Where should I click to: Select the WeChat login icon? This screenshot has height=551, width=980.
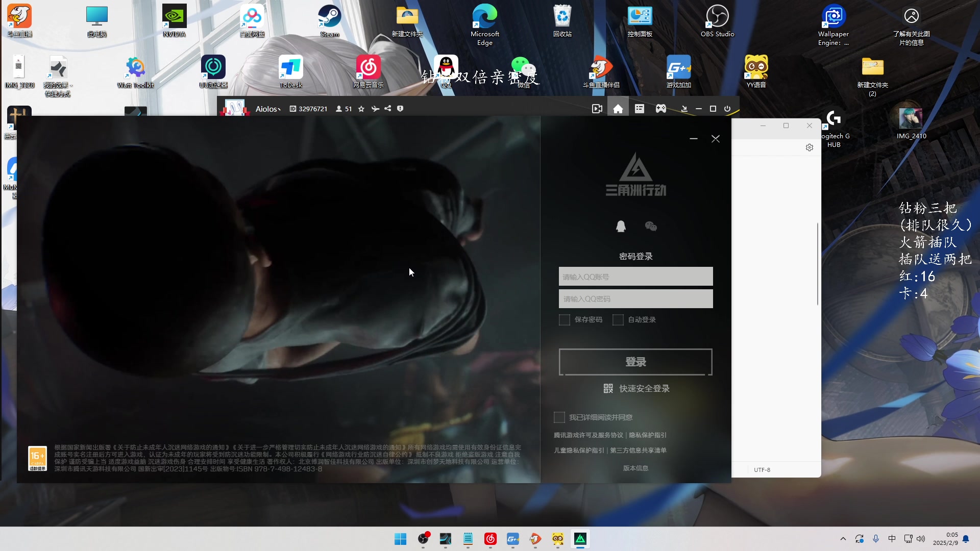click(x=651, y=227)
